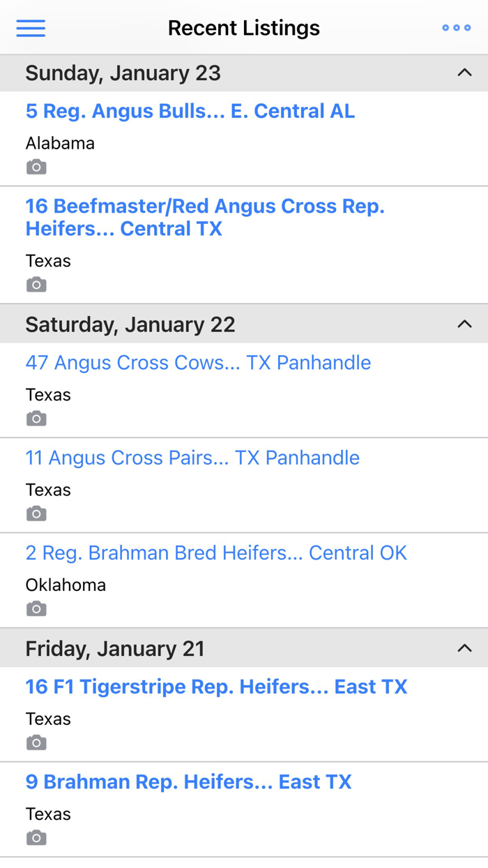
Task: Open the 47 Angus Cross Cows listing
Action: [x=198, y=362]
